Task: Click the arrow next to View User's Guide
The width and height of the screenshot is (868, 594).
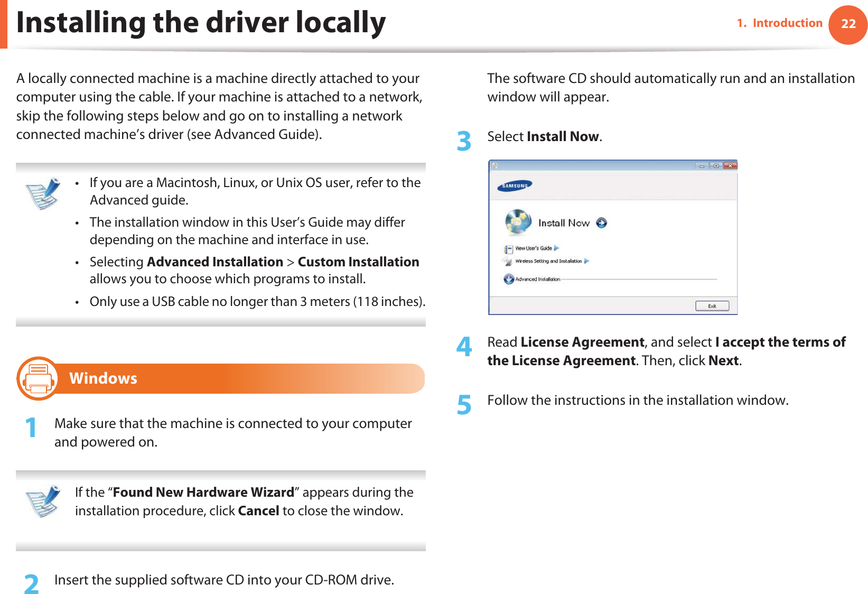Action: pos(556,248)
